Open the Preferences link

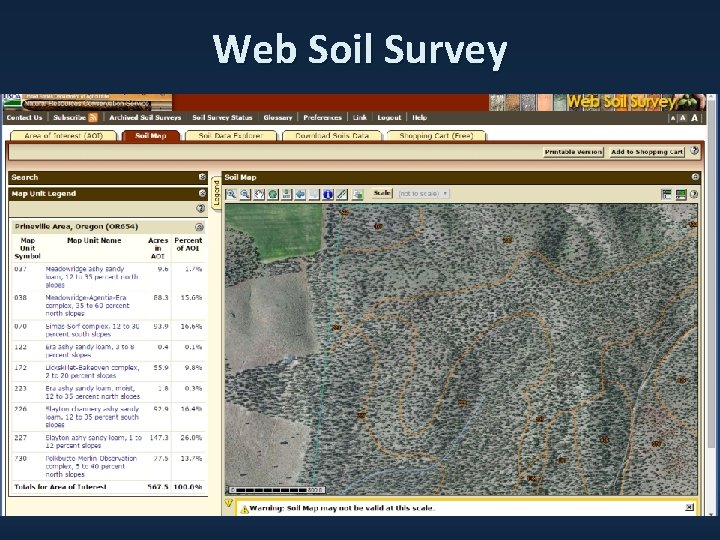tap(322, 118)
